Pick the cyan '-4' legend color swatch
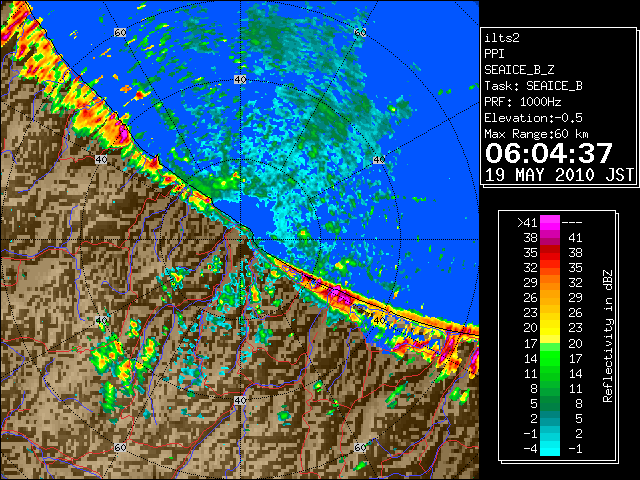This screenshot has width=640, height=480. point(550,448)
